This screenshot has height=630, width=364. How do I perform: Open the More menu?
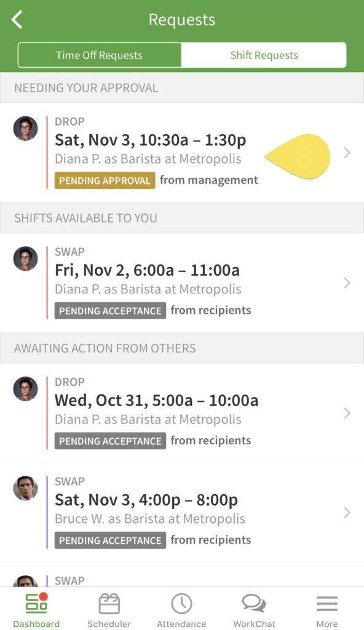[326, 609]
